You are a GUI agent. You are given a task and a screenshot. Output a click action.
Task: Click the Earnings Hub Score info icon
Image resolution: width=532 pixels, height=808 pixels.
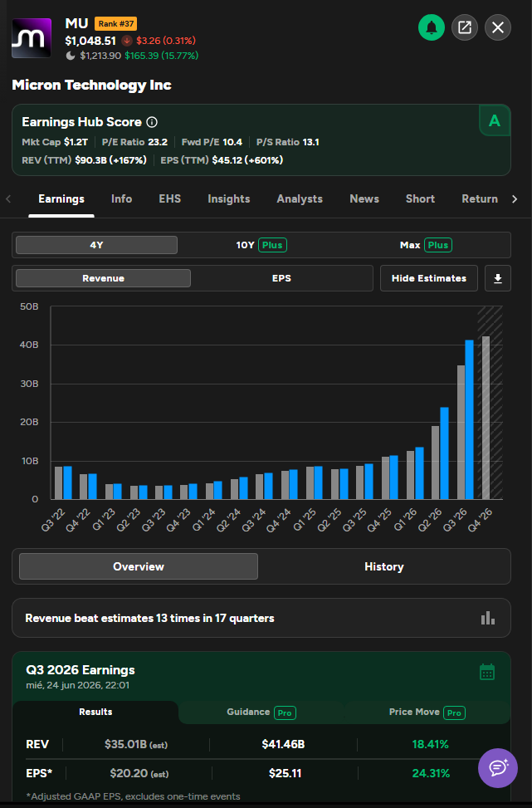point(152,122)
